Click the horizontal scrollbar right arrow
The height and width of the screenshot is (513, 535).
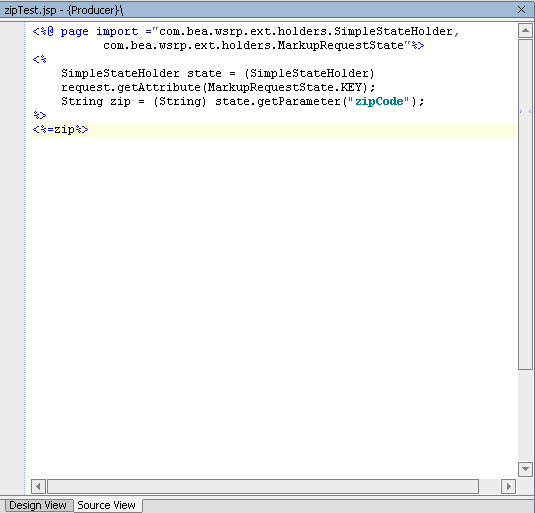(x=508, y=486)
